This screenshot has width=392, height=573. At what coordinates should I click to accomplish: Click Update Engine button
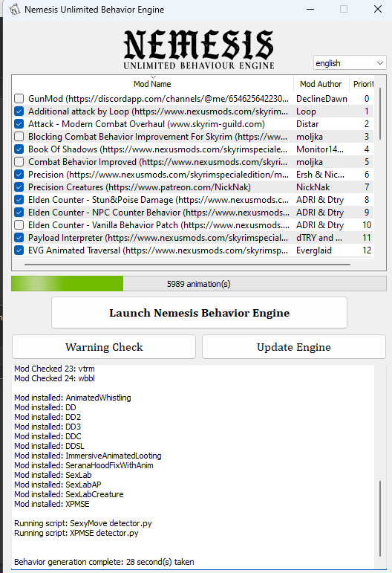(x=294, y=347)
